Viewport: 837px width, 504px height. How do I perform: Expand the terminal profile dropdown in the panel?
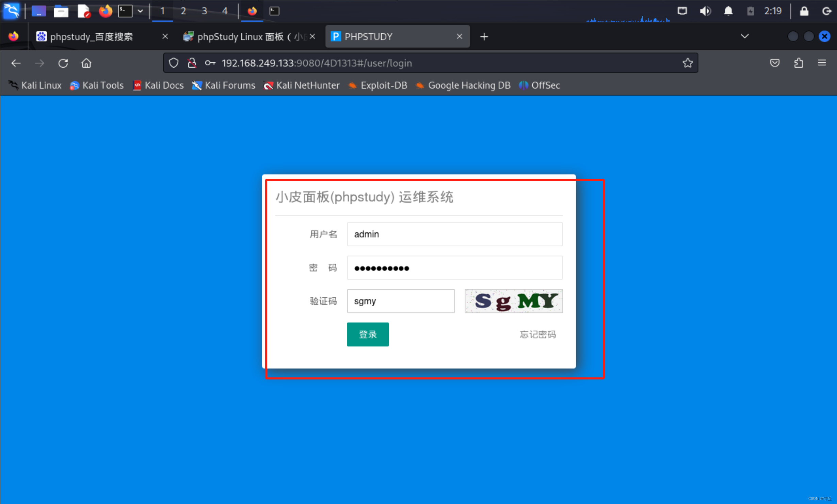(140, 11)
